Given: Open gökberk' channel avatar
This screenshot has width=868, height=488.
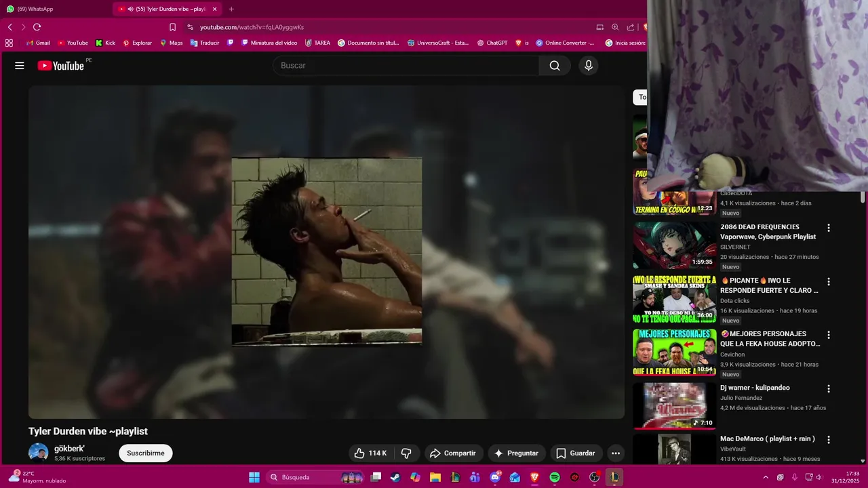Looking at the screenshot, I should (38, 453).
